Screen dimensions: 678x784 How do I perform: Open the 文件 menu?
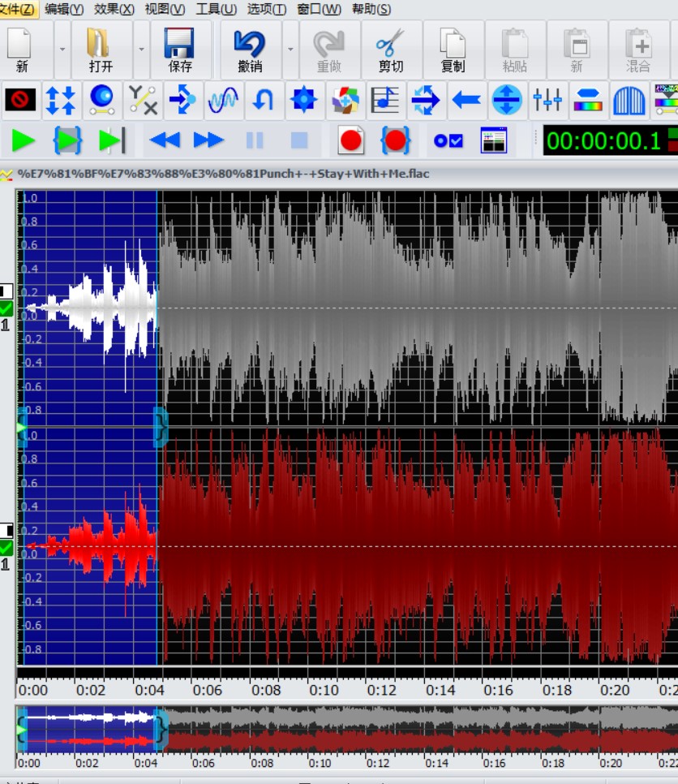[18, 9]
